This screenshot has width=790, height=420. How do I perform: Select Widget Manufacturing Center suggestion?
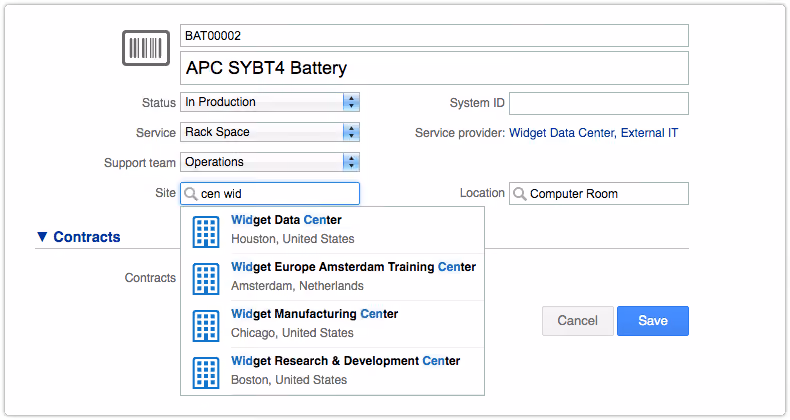tap(333, 323)
